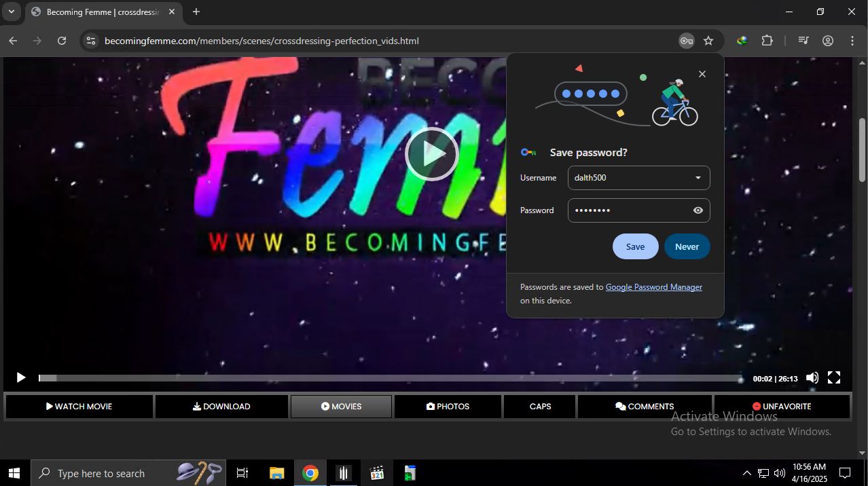This screenshot has height=486, width=868.
Task: Play the video from the control bar
Action: pos(20,377)
